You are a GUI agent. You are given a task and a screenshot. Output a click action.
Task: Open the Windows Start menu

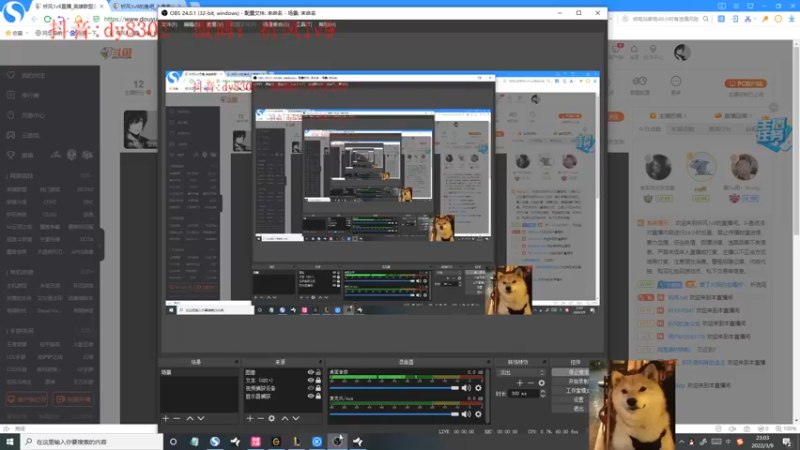(10, 441)
